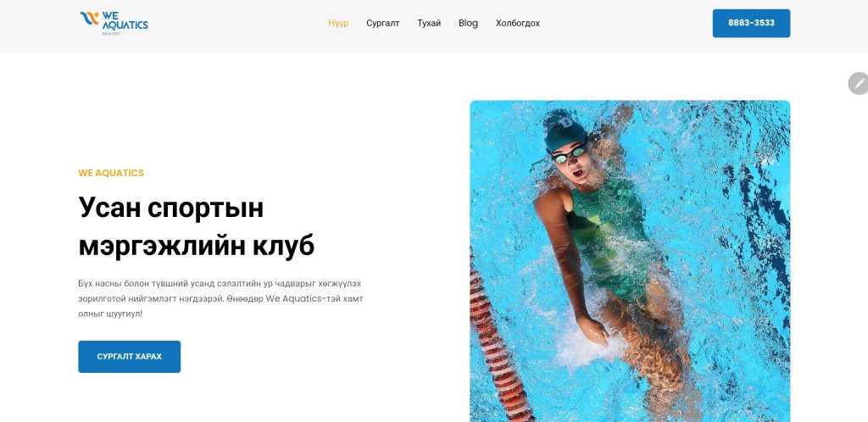The height and width of the screenshot is (422, 868).
Task: Click the yellow WE AQUATICS subtitle
Action: pyautogui.click(x=111, y=173)
